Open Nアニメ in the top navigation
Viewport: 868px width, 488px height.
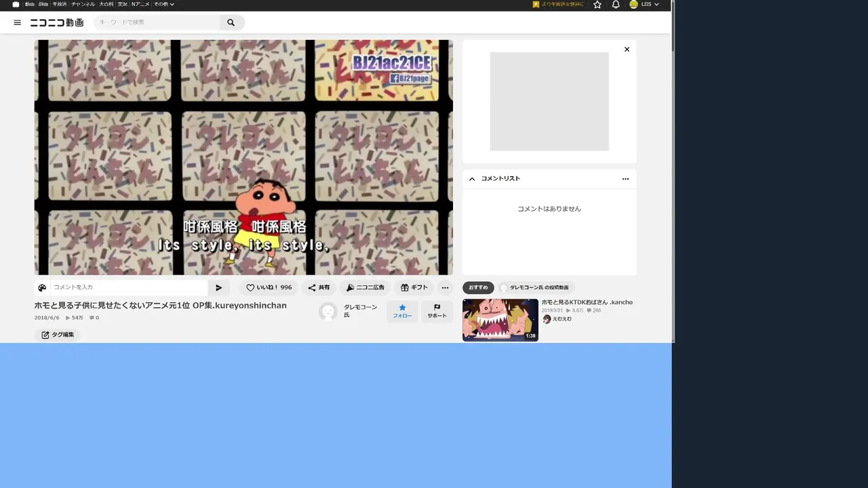[141, 4]
